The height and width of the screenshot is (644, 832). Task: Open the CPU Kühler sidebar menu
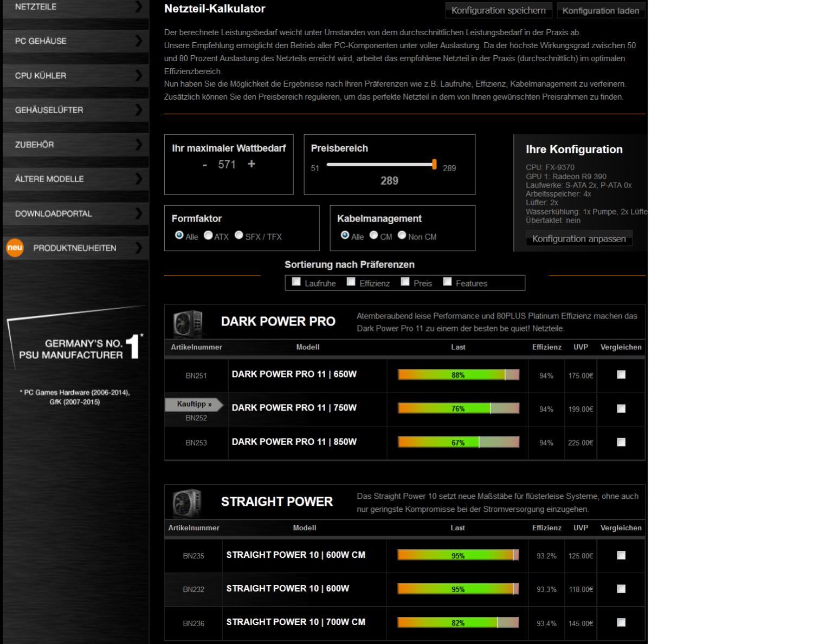[x=76, y=76]
